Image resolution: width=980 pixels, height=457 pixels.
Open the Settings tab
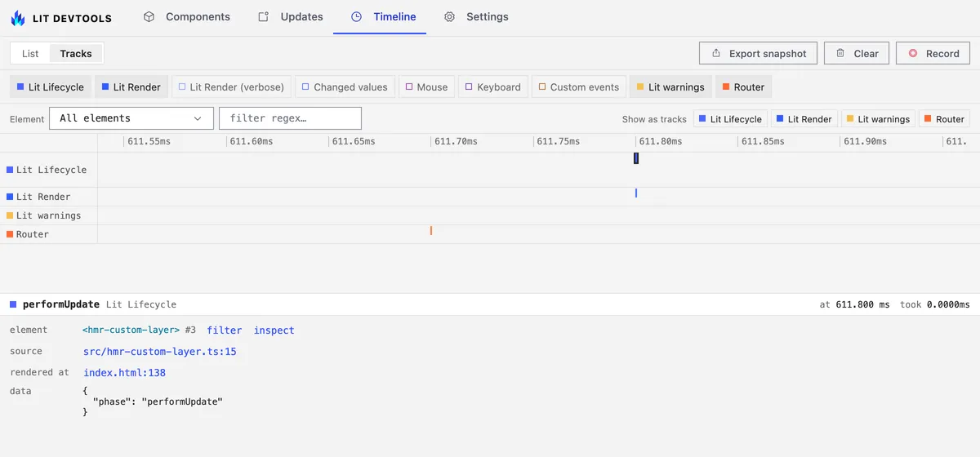(x=476, y=16)
